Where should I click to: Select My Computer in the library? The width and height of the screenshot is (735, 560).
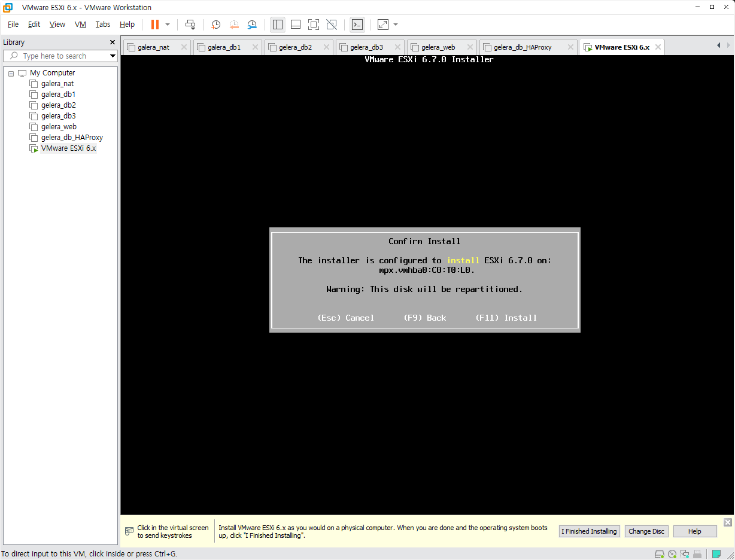tap(52, 73)
